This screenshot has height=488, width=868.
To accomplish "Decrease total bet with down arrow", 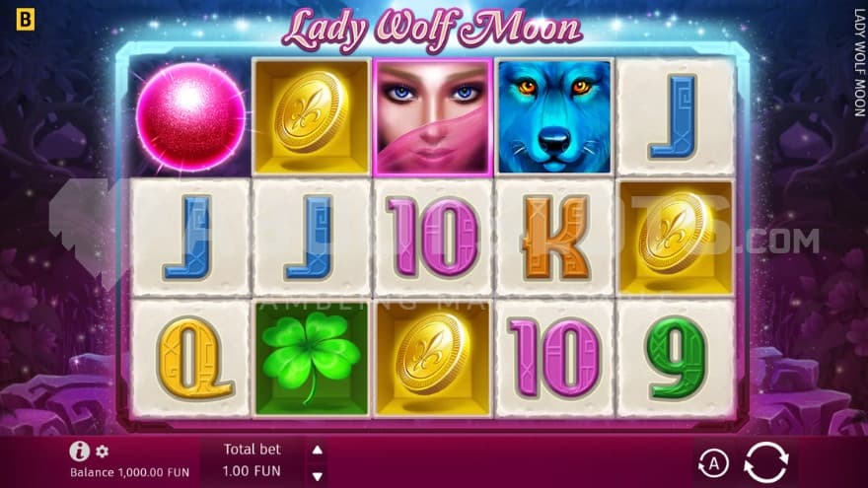I will (318, 476).
